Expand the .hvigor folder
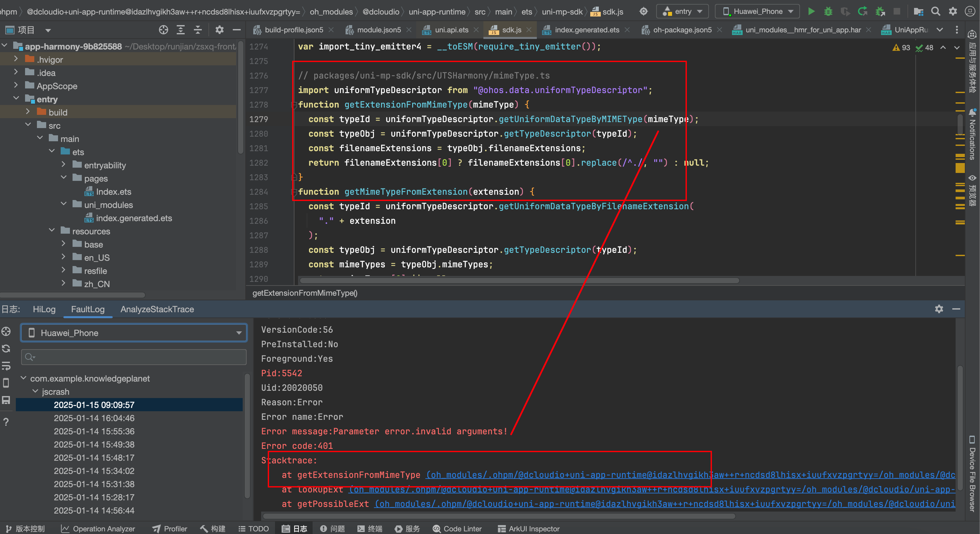 (x=16, y=59)
